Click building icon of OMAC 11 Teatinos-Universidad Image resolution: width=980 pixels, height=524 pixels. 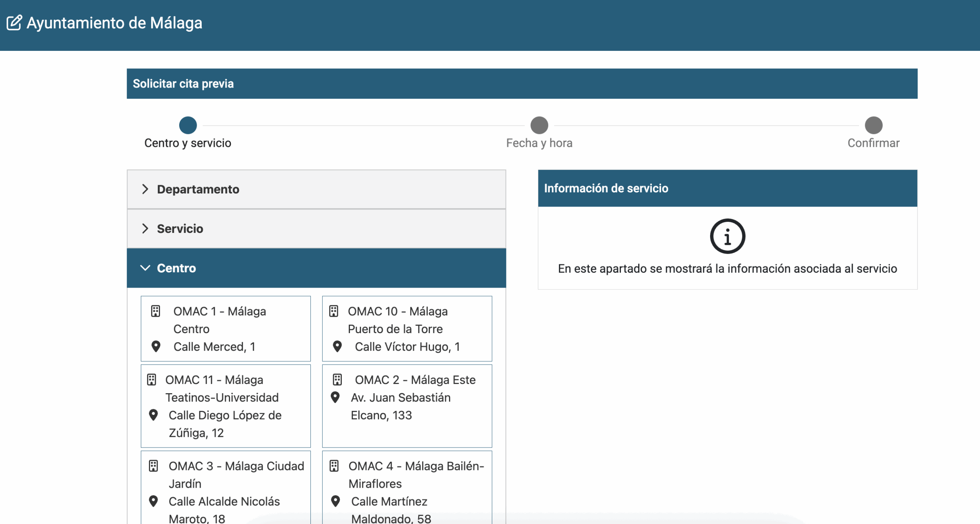(x=152, y=379)
